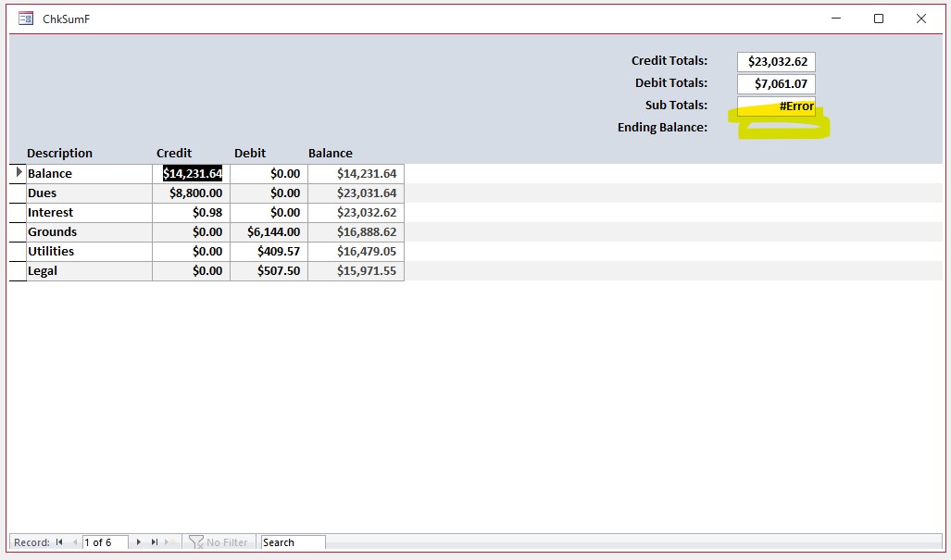Image resolution: width=951 pixels, height=560 pixels.
Task: Click the ChkSumF form icon in title bar
Action: pos(26,19)
